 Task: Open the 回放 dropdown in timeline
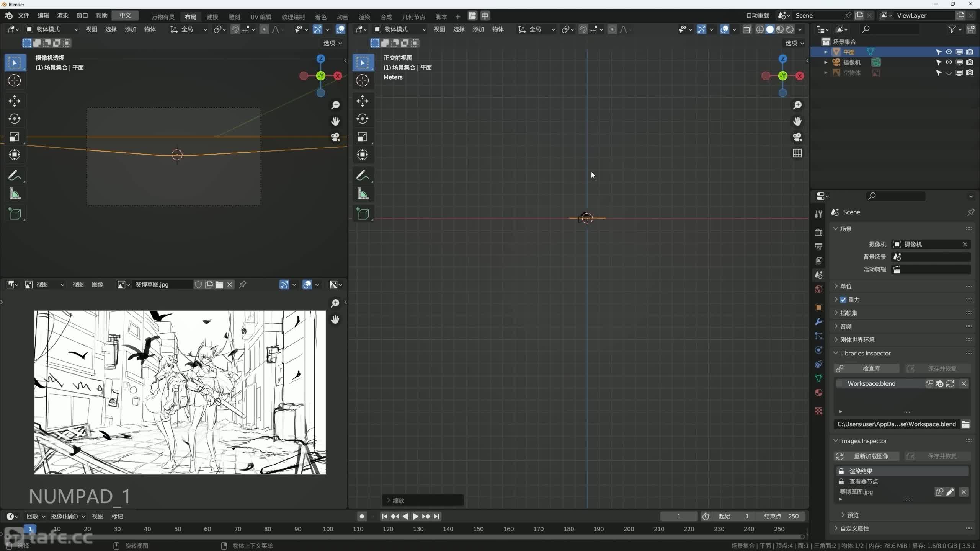(36, 517)
